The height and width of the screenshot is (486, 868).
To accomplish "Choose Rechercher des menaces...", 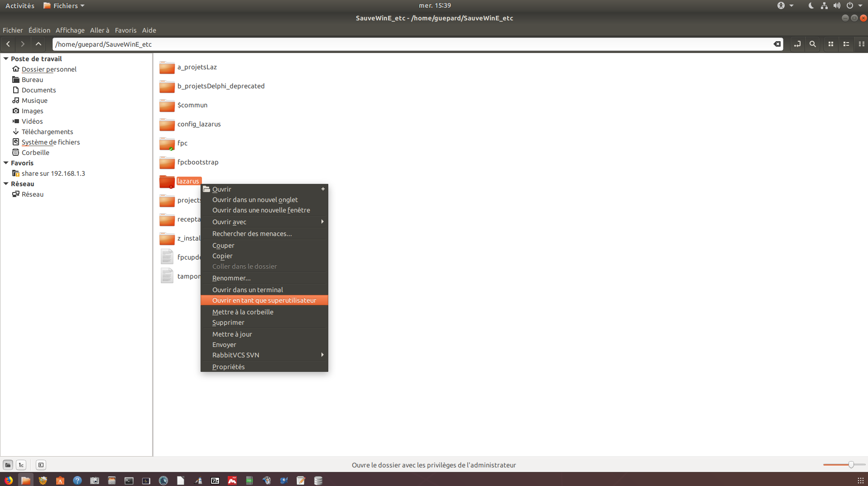I will click(264, 234).
